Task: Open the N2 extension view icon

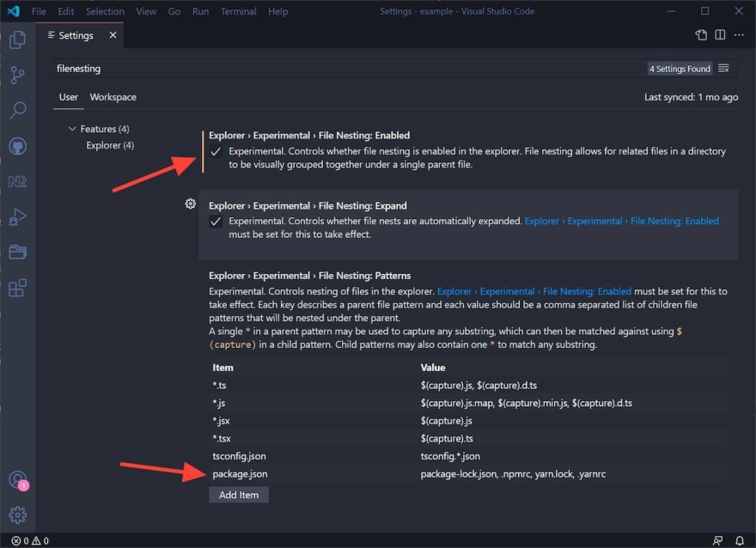Action: click(x=17, y=182)
